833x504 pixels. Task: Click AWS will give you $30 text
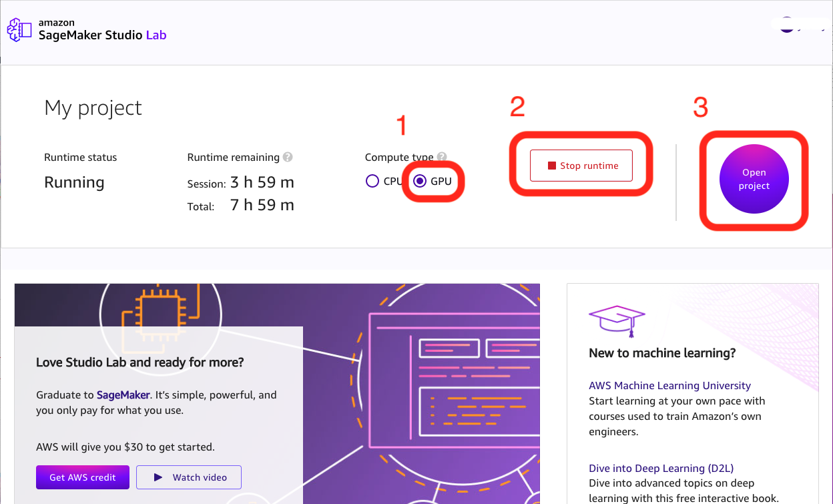[125, 447]
